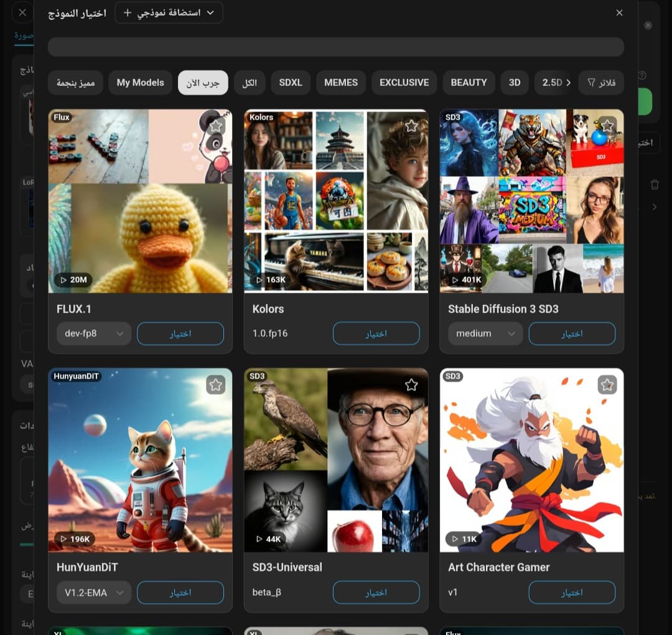
Task: Open the HunYuanDiT V1.2-EMA version dropdown
Action: 94,593
